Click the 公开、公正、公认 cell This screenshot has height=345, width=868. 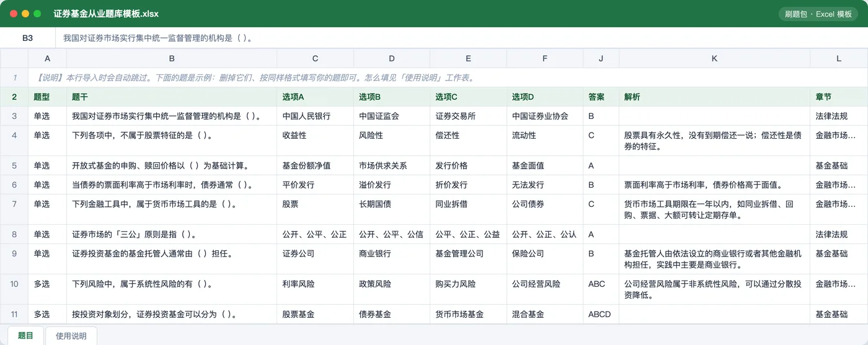pyautogui.click(x=545, y=234)
